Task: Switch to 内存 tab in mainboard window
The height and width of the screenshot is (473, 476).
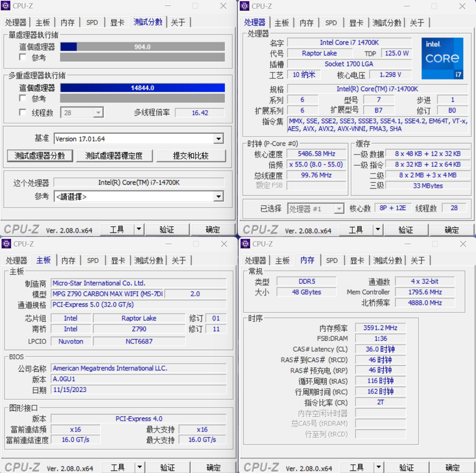Action: [68, 260]
